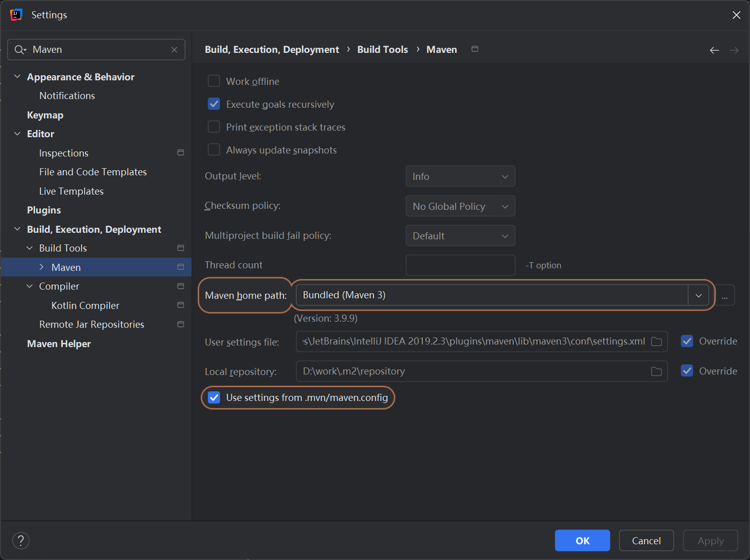This screenshot has width=750, height=560.
Task: Click the (Version: 3.9.9) text
Action: (326, 319)
